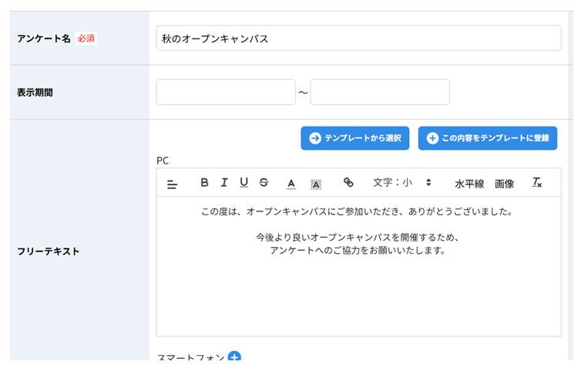
Task: Click テンプレートから選択 button
Action: click(x=354, y=138)
